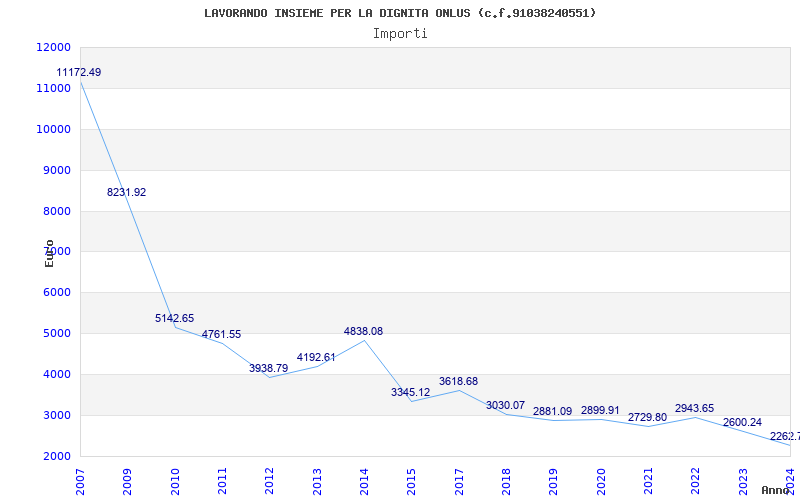
Task: Click the 2011 x-axis year label
Action: tap(222, 482)
